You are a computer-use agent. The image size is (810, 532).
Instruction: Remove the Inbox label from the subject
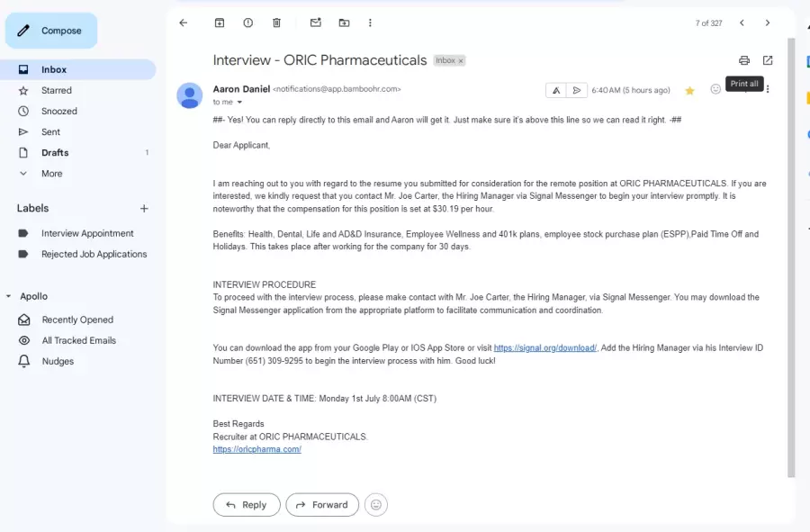point(461,61)
